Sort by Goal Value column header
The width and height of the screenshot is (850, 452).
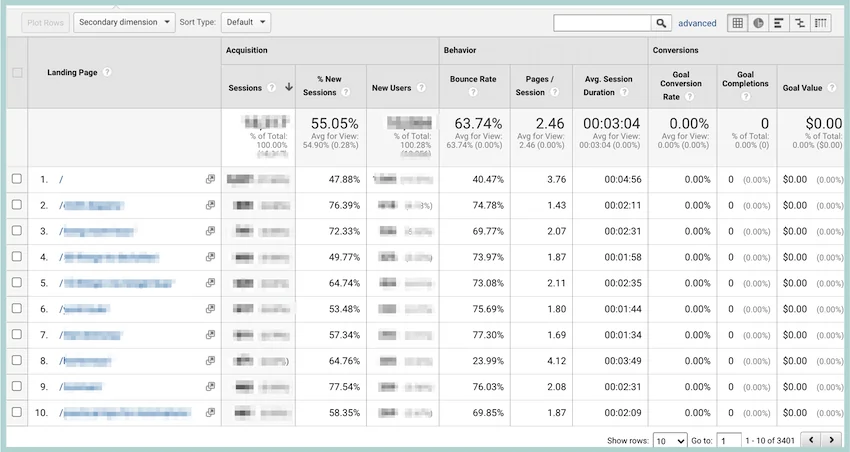click(x=802, y=88)
